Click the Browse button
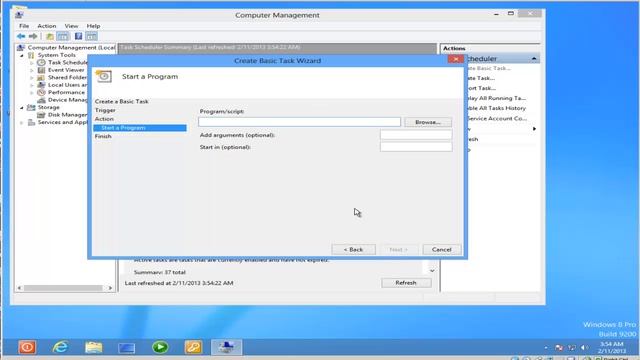640x360 pixels. [428, 122]
